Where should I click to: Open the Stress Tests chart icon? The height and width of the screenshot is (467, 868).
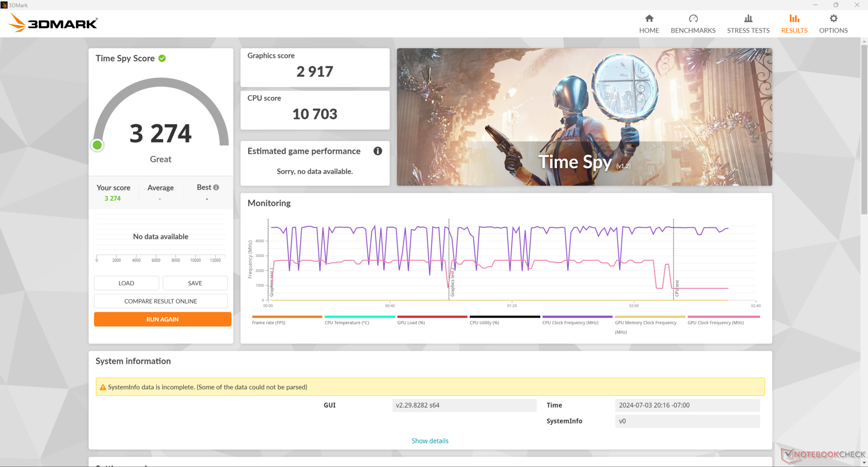[x=748, y=19]
